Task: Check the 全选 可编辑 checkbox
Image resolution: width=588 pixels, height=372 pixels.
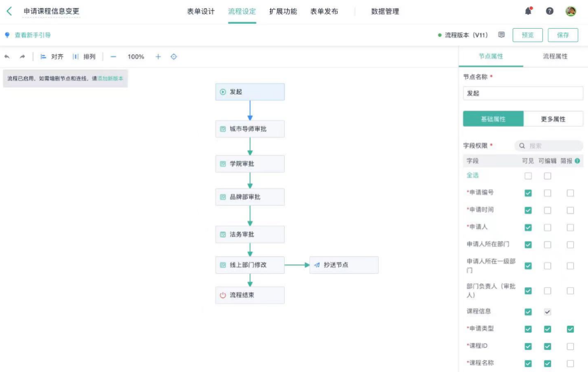Action: click(x=548, y=176)
